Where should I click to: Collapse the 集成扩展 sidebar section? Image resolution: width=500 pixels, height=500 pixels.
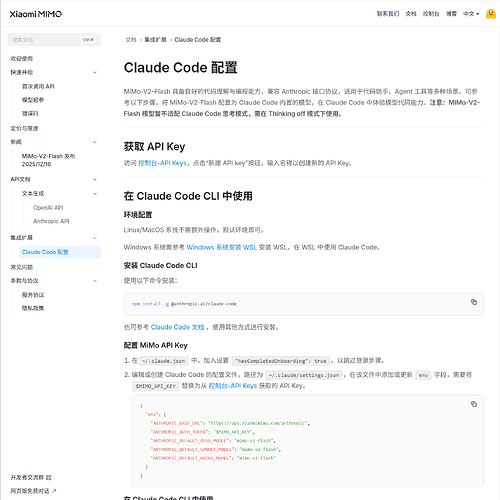point(95,238)
